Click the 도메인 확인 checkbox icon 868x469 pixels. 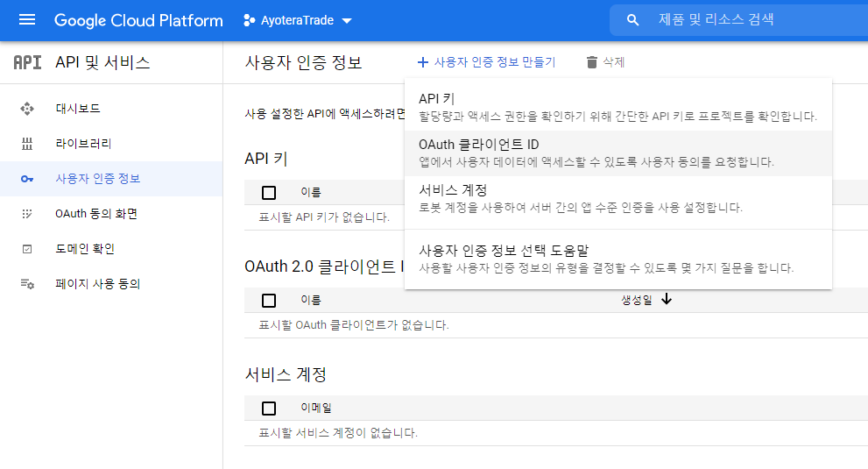tap(27, 249)
